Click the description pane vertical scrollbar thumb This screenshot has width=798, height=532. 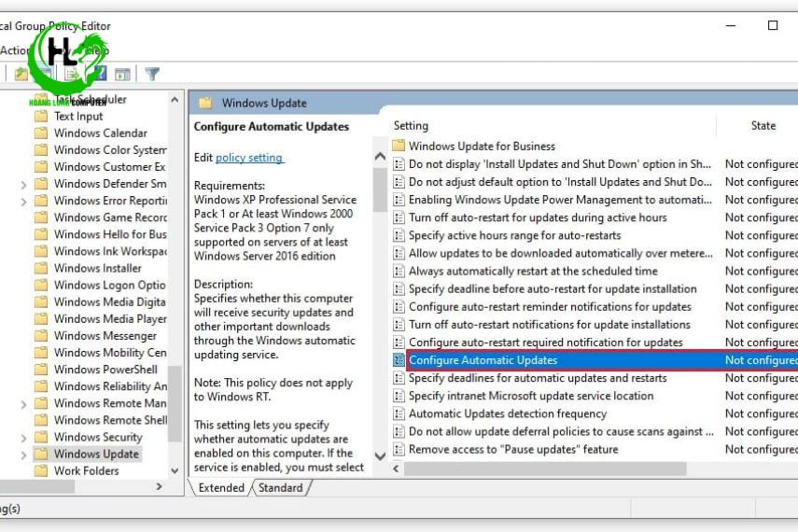[380, 189]
